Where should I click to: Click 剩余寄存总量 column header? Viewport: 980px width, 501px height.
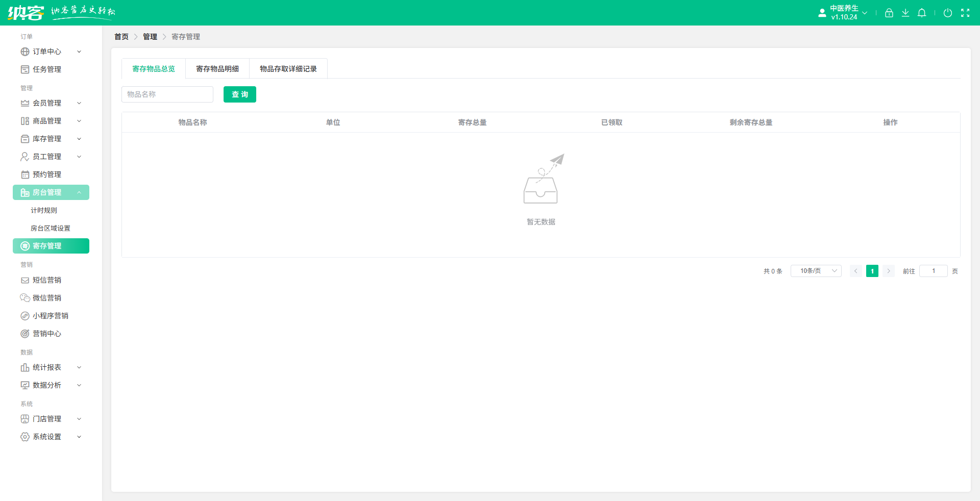point(751,122)
